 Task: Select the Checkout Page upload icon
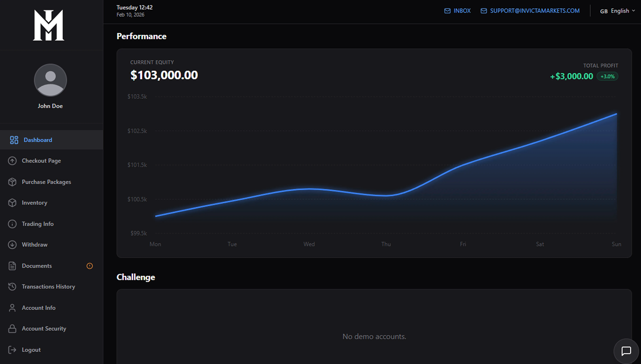click(x=12, y=161)
